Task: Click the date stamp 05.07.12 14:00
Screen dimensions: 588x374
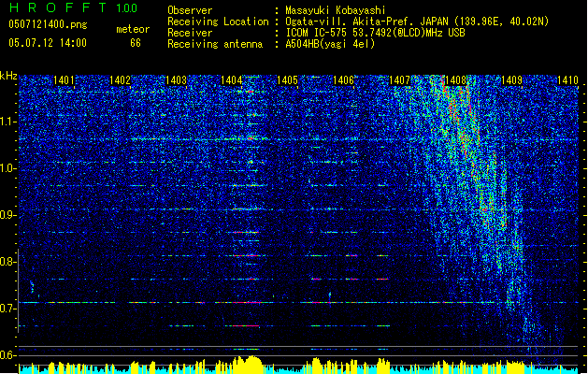Action: click(48, 43)
